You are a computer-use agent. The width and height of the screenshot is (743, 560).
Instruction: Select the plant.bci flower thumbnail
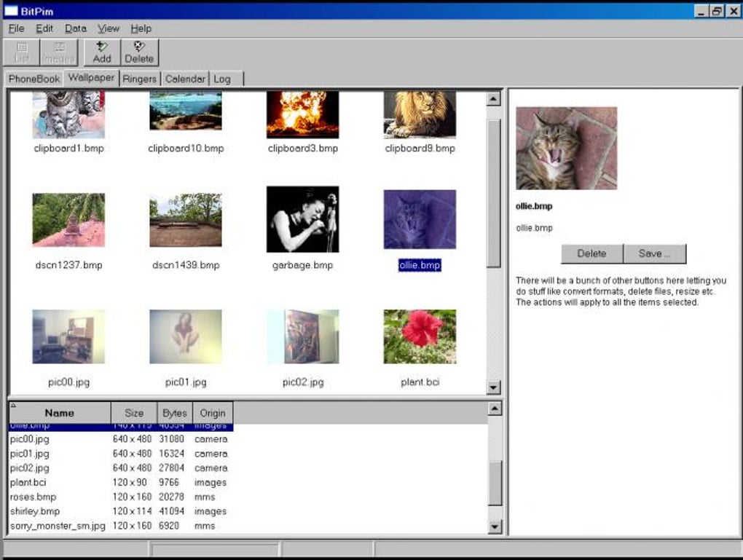click(x=420, y=337)
